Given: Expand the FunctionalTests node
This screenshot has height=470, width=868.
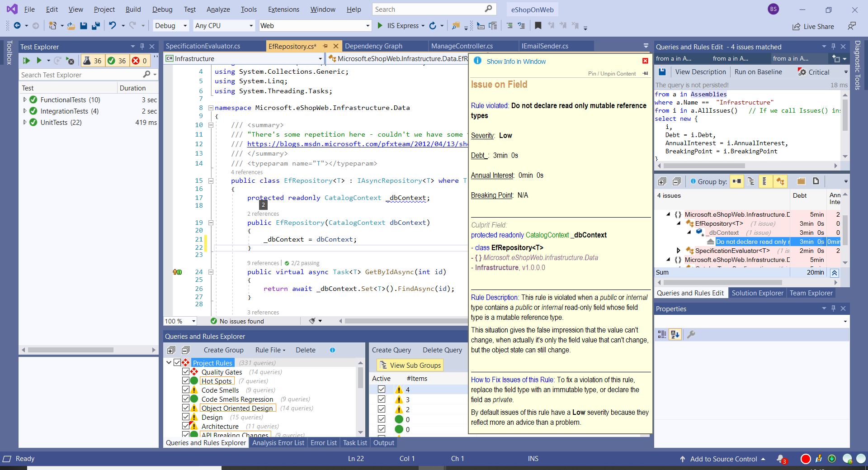Looking at the screenshot, I should coord(25,100).
